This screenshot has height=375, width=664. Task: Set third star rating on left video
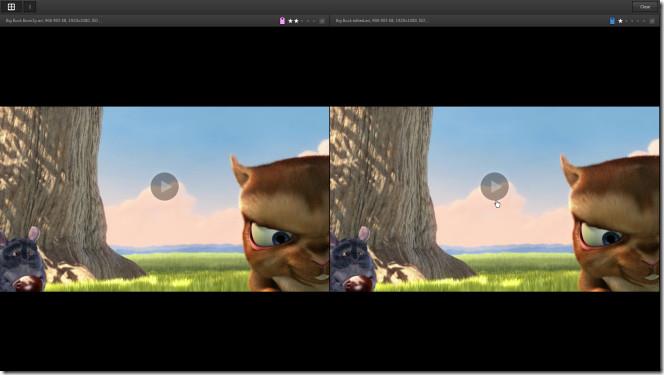point(302,21)
